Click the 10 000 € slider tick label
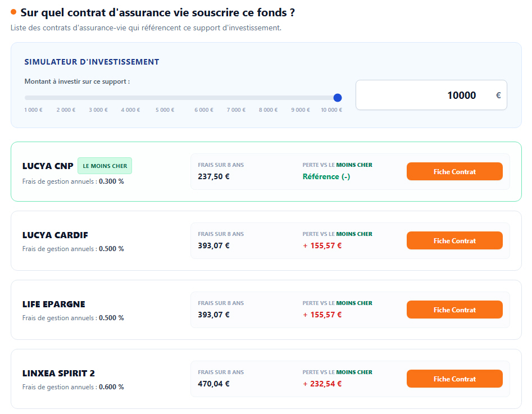The height and width of the screenshot is (414, 532). point(331,110)
